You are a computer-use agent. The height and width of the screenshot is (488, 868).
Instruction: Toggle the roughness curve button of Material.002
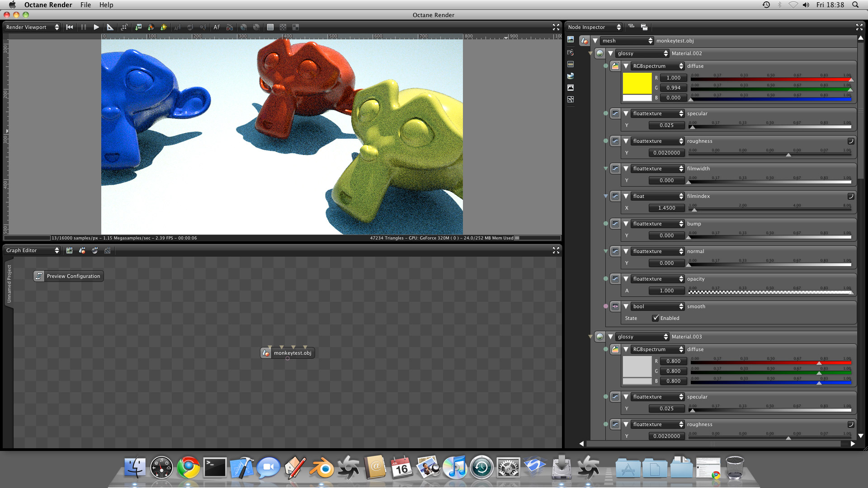click(850, 141)
